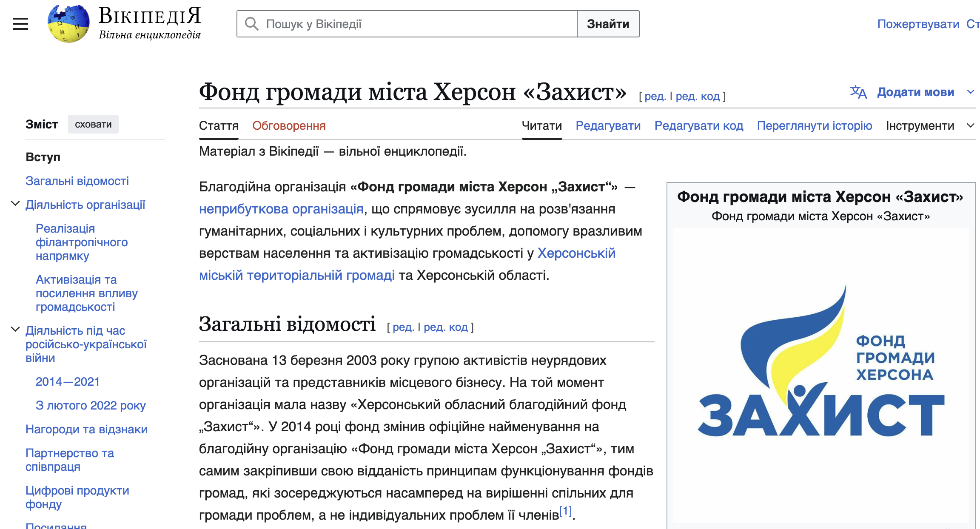Focus the Пошук у Вікіпедії search field
Screen dimensions: 980x529
point(407,24)
